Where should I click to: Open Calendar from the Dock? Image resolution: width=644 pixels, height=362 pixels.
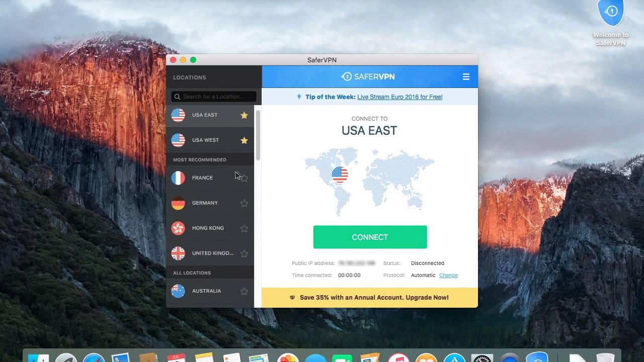[x=177, y=358]
